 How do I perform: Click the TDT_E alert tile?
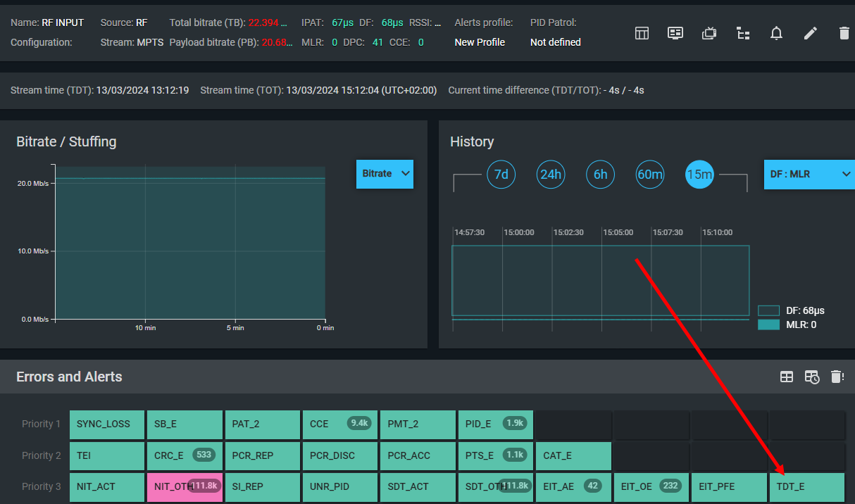click(x=806, y=486)
